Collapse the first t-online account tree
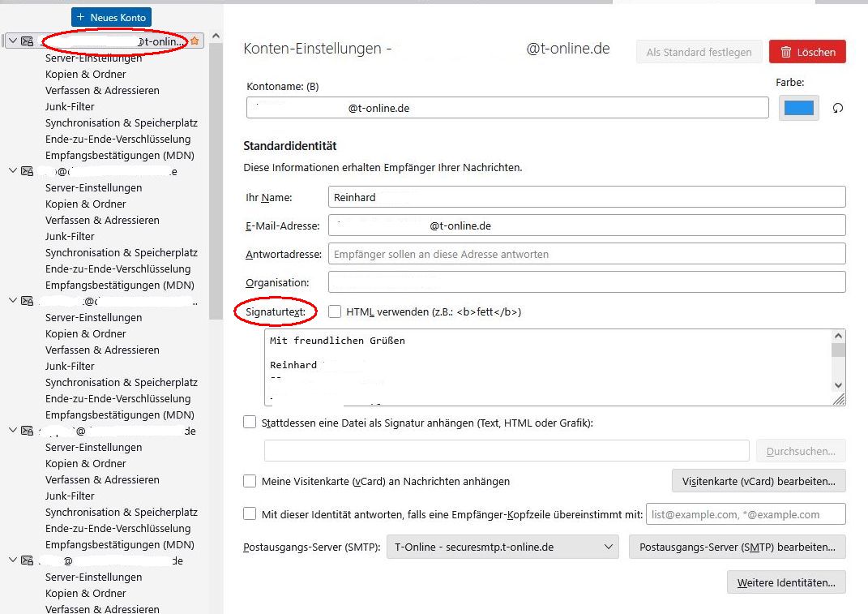This screenshot has height=614, width=868. [x=13, y=41]
